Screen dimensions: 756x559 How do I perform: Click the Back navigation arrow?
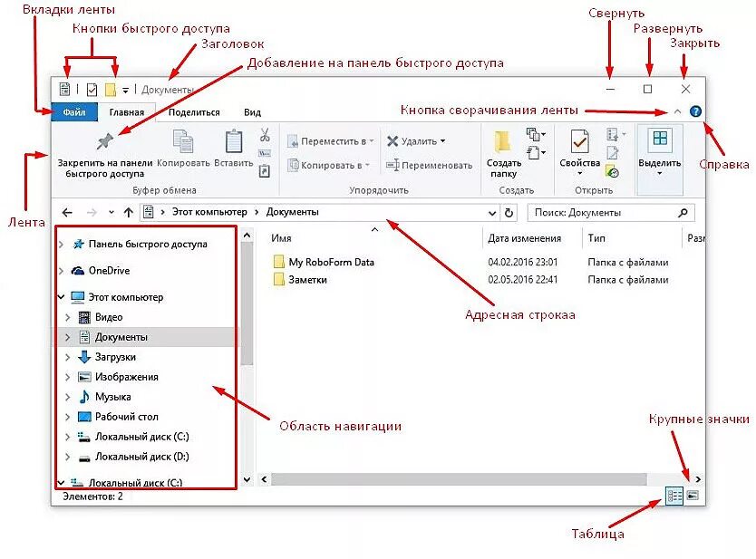pos(67,213)
